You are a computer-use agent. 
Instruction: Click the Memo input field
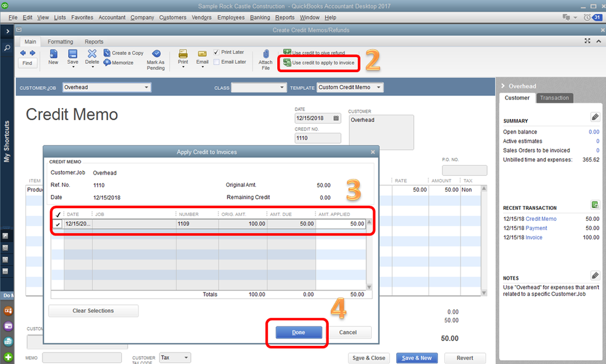(x=81, y=358)
